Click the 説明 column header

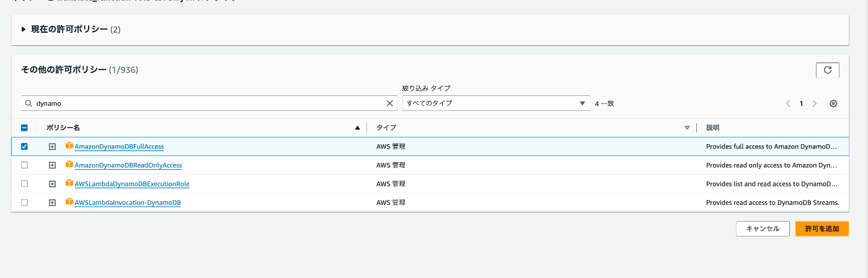pyautogui.click(x=712, y=128)
